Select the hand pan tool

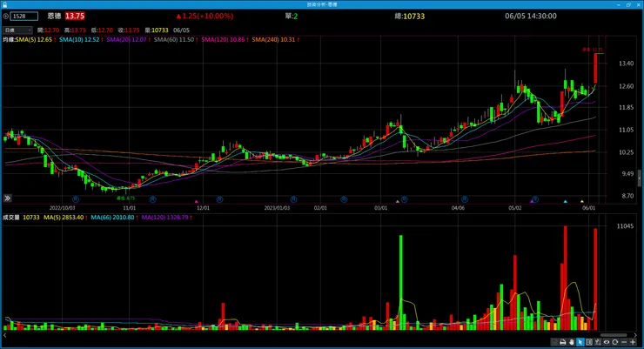[x=572, y=342]
